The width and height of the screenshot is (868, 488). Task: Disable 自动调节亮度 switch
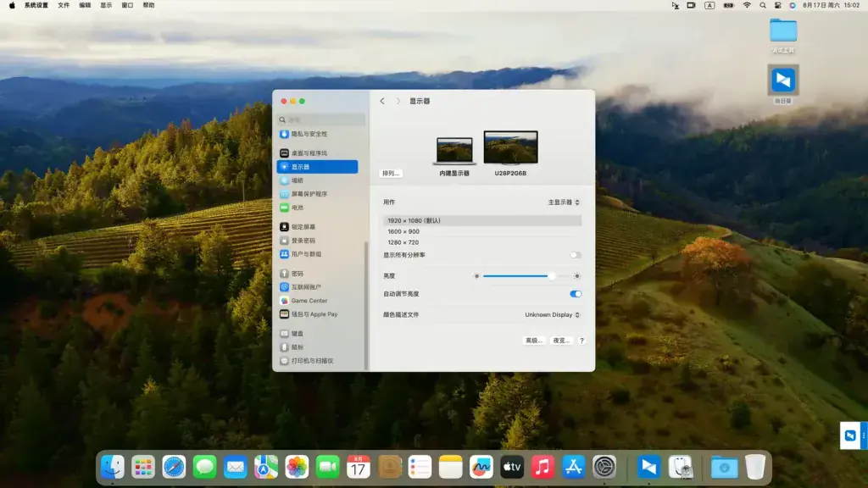pos(576,294)
